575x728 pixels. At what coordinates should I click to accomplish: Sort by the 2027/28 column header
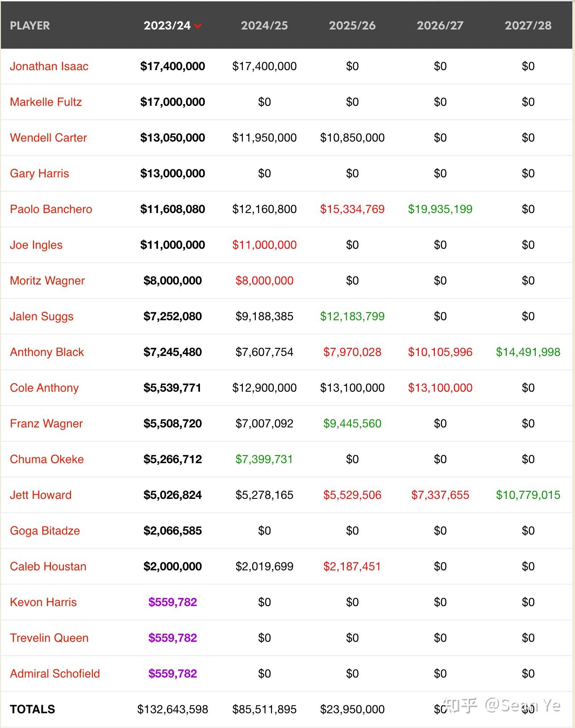point(528,25)
